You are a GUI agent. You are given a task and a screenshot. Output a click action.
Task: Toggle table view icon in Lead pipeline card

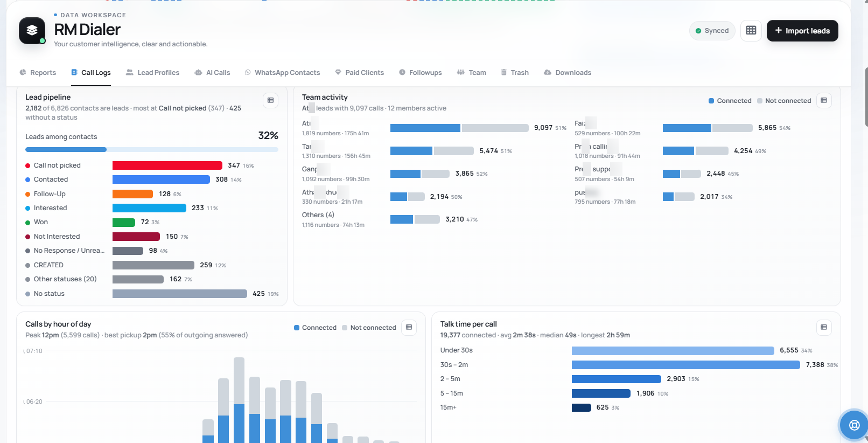point(271,100)
